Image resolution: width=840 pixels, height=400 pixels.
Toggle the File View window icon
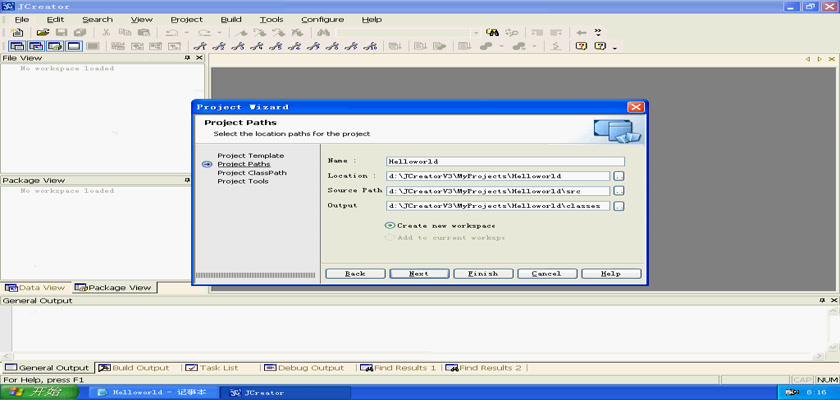tap(17, 46)
